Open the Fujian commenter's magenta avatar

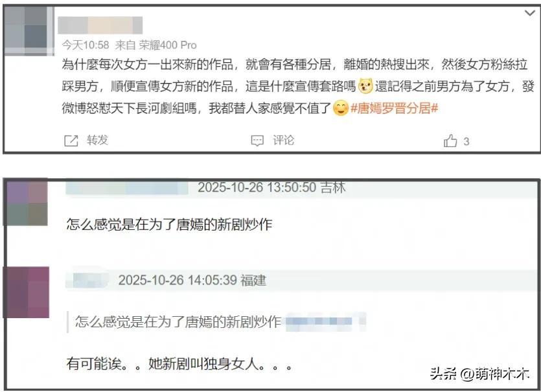(27, 292)
